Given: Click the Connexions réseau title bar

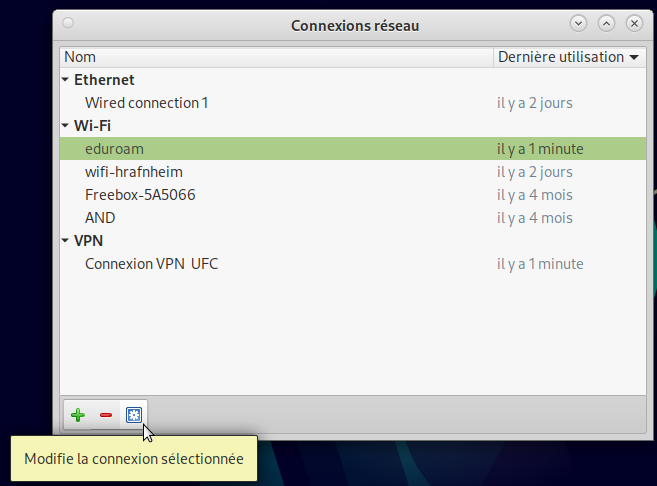Looking at the screenshot, I should (355, 24).
